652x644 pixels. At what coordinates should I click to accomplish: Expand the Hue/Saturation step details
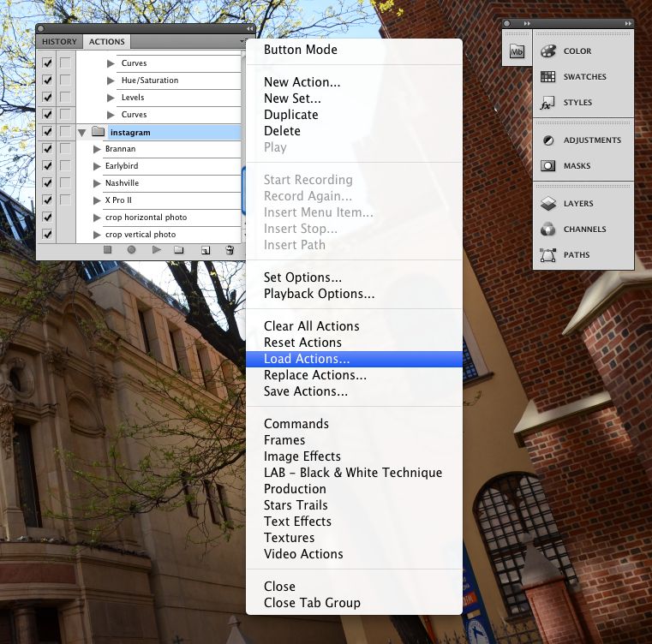point(111,80)
